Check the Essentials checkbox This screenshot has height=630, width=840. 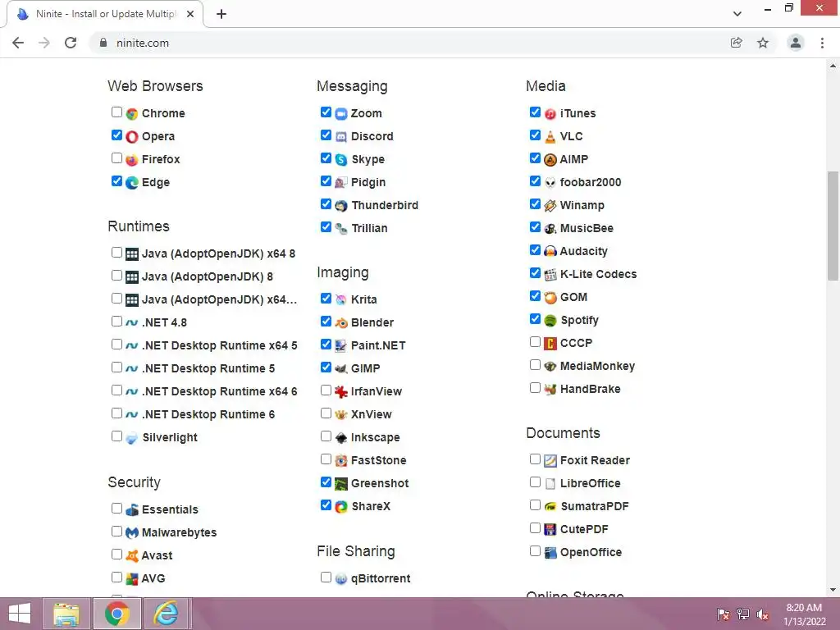[x=116, y=508]
